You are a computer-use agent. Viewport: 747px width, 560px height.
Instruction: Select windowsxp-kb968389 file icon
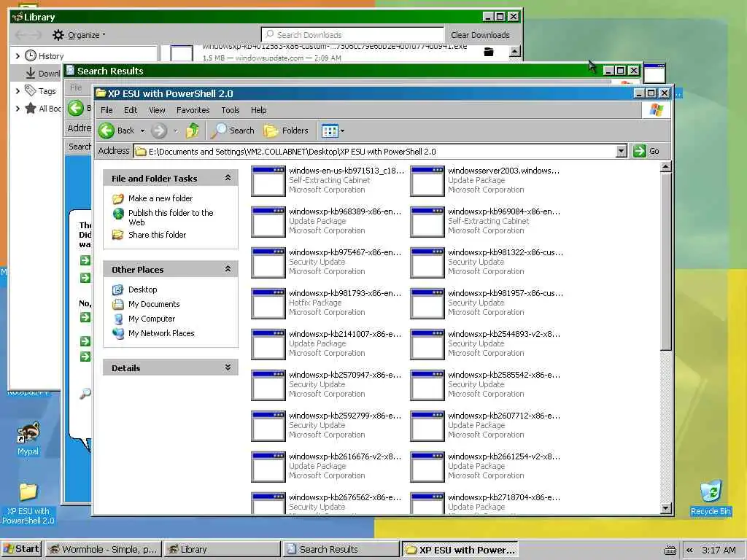tap(268, 222)
